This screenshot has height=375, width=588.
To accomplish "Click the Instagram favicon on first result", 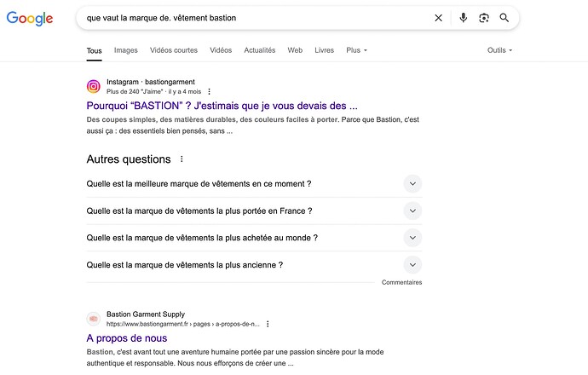I will coord(94,86).
